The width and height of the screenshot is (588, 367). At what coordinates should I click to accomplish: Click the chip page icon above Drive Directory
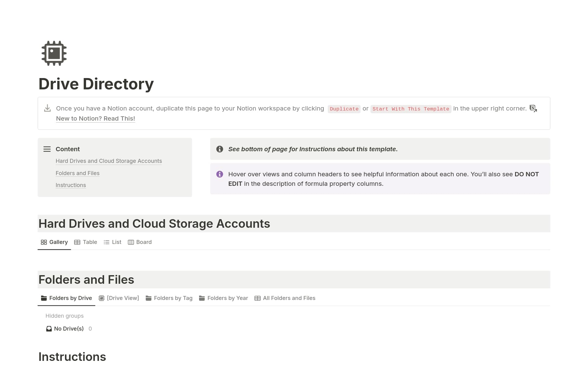point(54,53)
